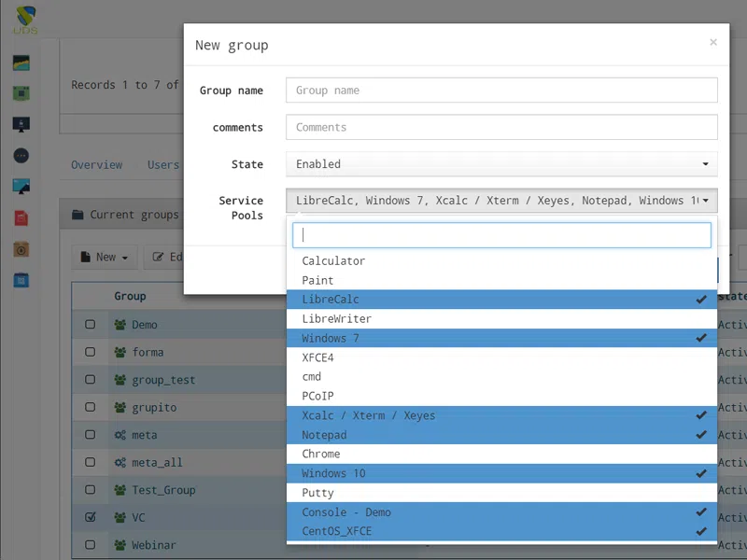Tick the grupito row checkbox
747x560 pixels.
pos(90,407)
